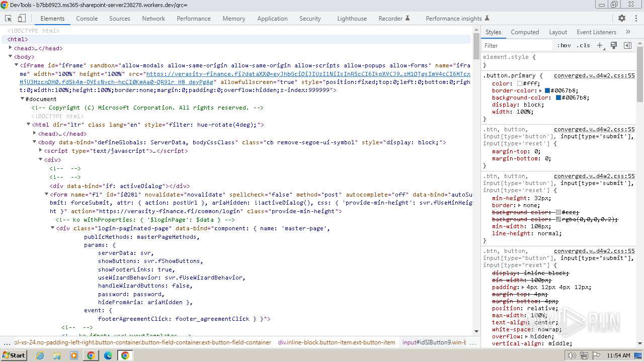Click the new style rule plus icon
The width and height of the screenshot is (644, 362).
click(600, 45)
